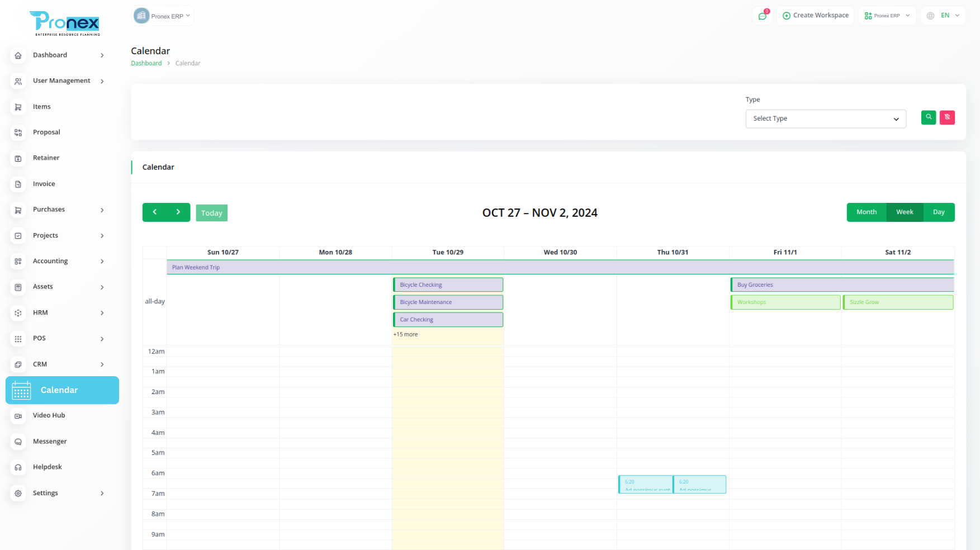Click the Accounting sidebar icon
The height and width of the screenshot is (550, 980).
pyautogui.click(x=18, y=261)
